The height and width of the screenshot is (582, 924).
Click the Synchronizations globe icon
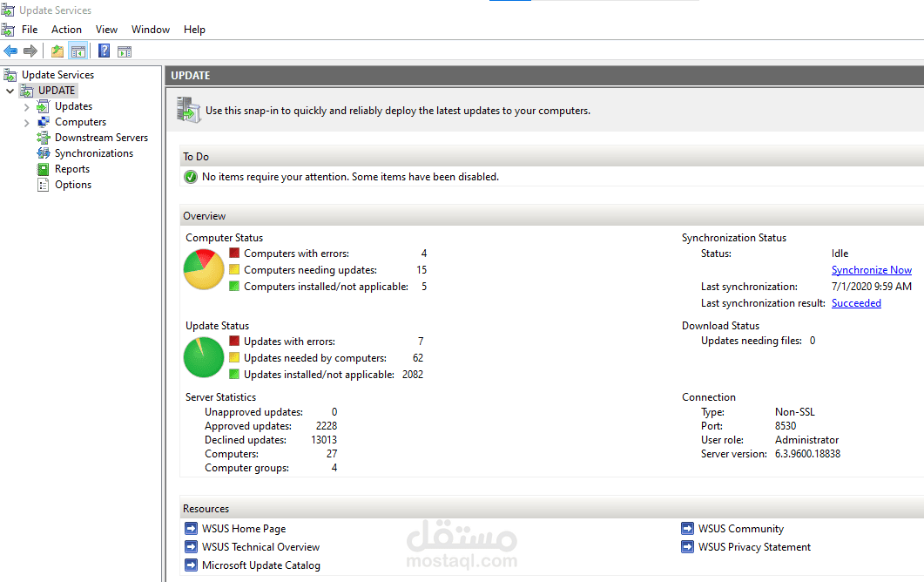43,153
